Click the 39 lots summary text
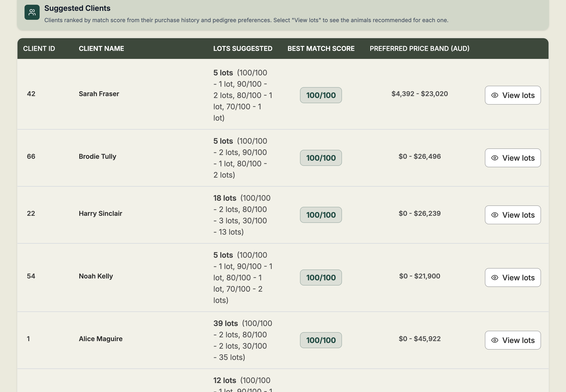566x392 pixels. [243, 340]
